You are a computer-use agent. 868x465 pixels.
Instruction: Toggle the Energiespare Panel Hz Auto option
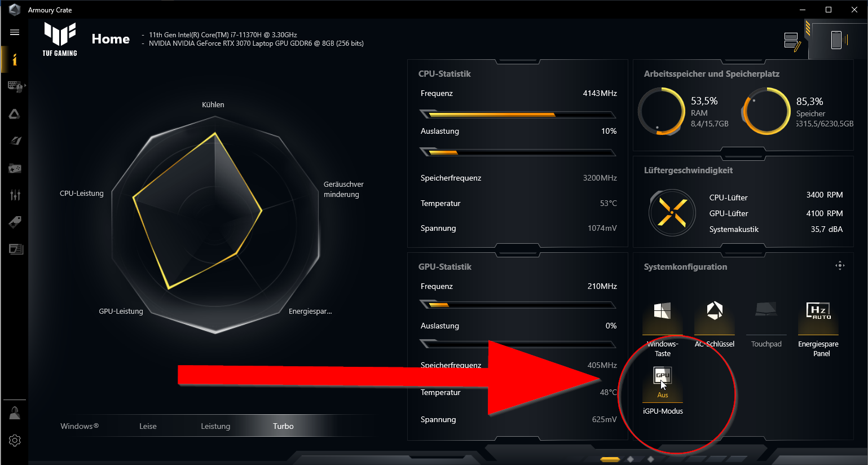coord(818,310)
